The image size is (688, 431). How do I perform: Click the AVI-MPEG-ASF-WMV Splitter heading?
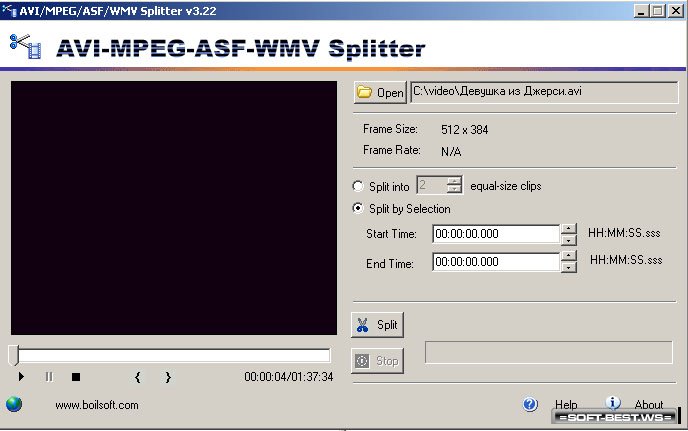[x=241, y=48]
